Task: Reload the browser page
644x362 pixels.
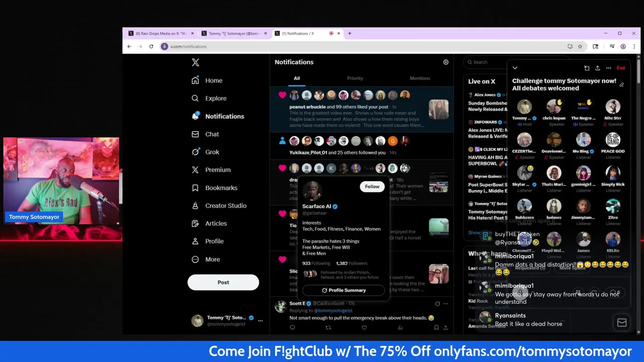Action: pos(151,46)
